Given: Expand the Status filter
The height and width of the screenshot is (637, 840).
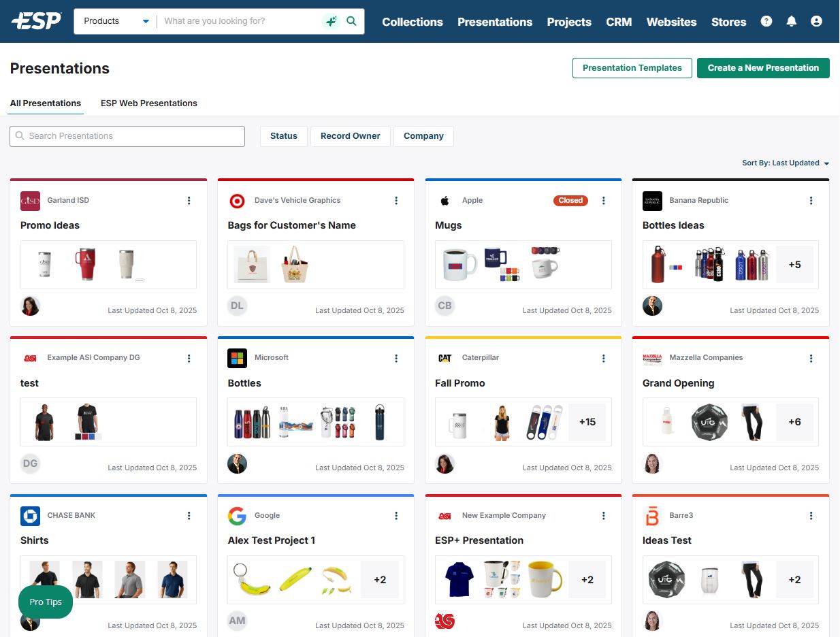Looking at the screenshot, I should tap(283, 136).
